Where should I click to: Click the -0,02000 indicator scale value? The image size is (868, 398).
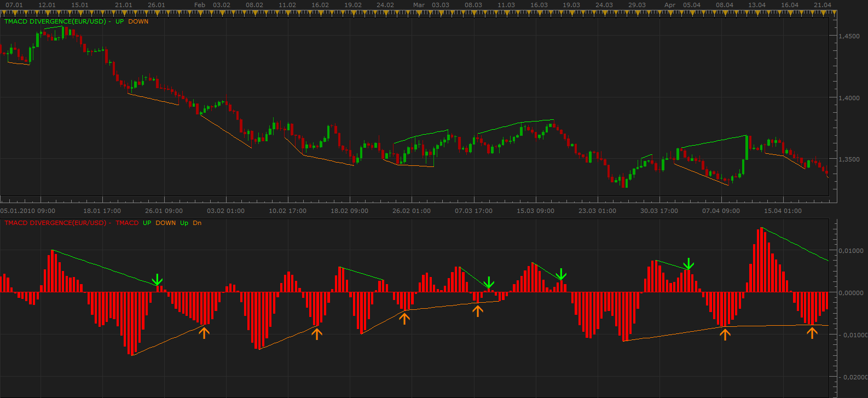click(853, 377)
